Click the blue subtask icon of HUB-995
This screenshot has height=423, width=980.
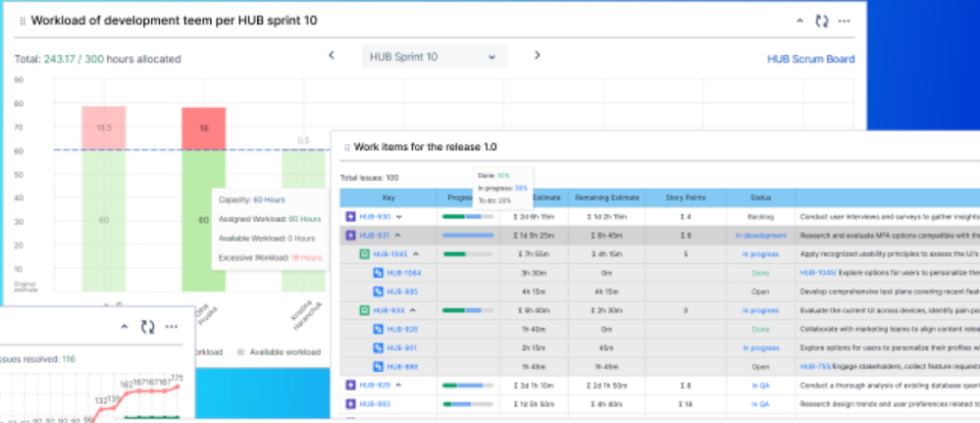click(378, 291)
